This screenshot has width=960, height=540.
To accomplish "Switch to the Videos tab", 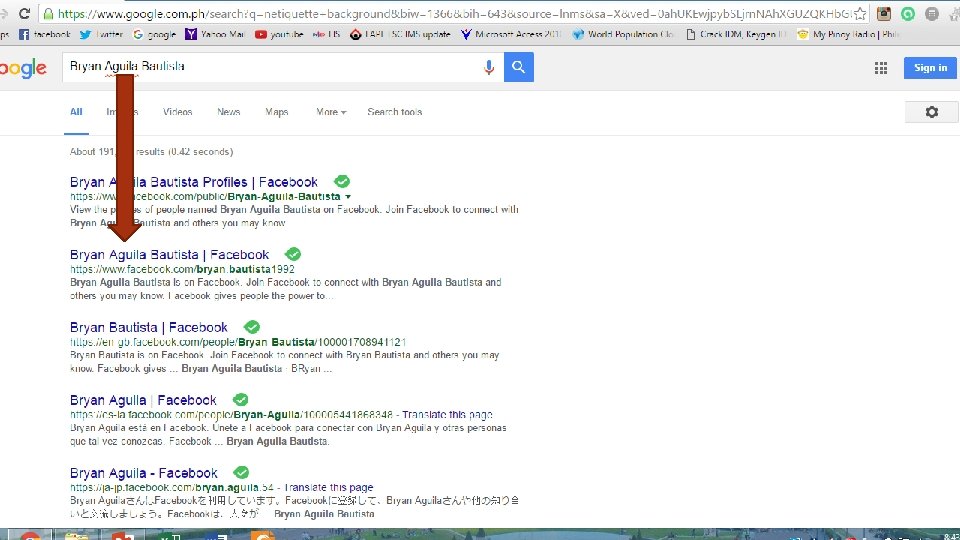I will [x=178, y=112].
